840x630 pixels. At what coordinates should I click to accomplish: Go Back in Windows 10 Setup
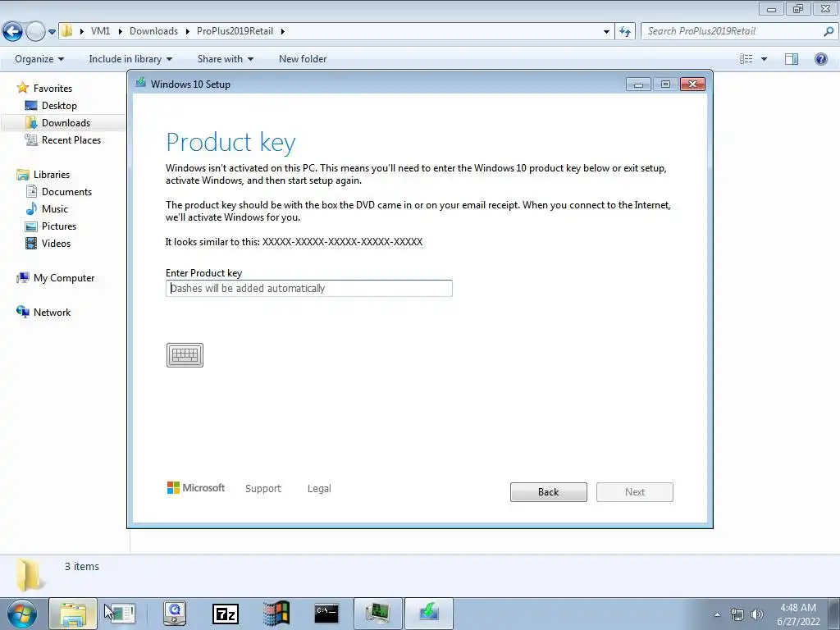[x=549, y=492]
